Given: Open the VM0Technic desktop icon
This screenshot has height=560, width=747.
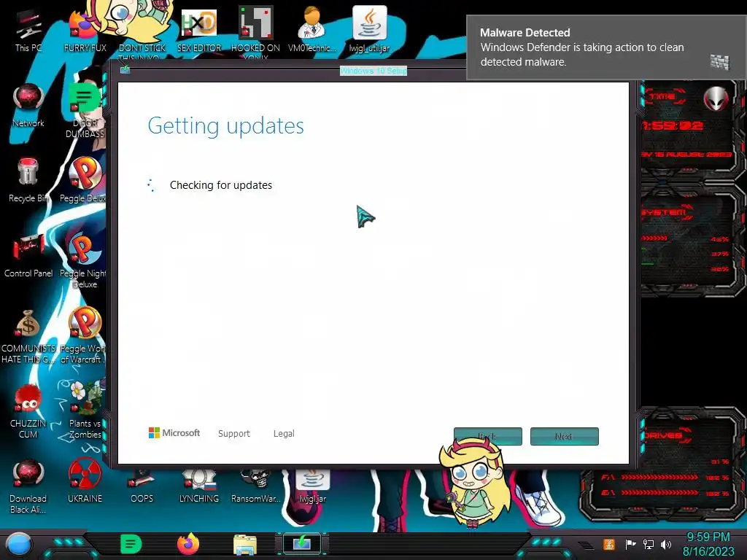Looking at the screenshot, I should tap(312, 29).
